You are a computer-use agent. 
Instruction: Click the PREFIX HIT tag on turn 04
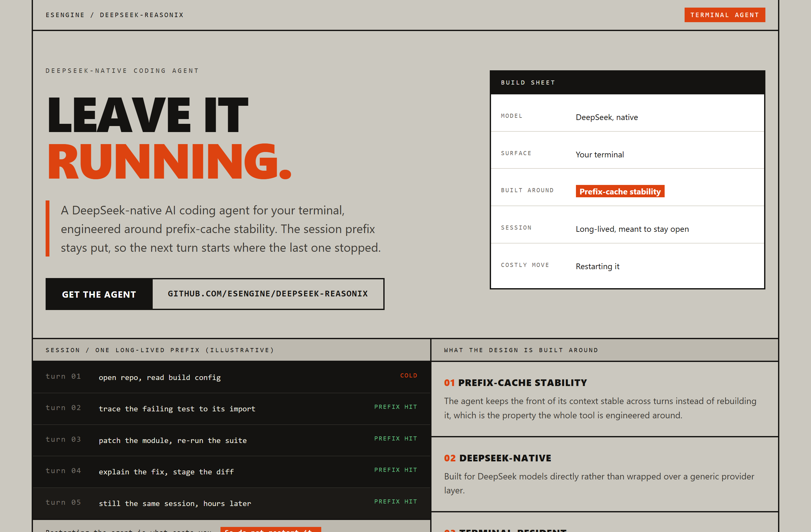coord(395,470)
